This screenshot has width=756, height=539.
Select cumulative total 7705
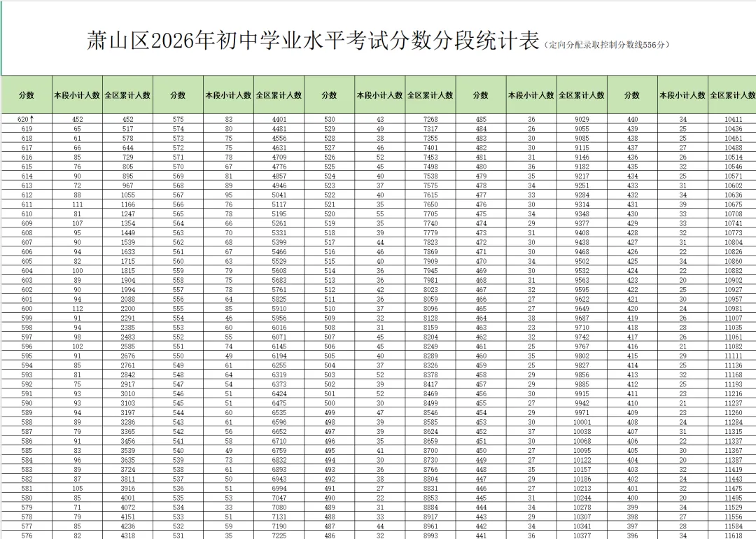430,213
